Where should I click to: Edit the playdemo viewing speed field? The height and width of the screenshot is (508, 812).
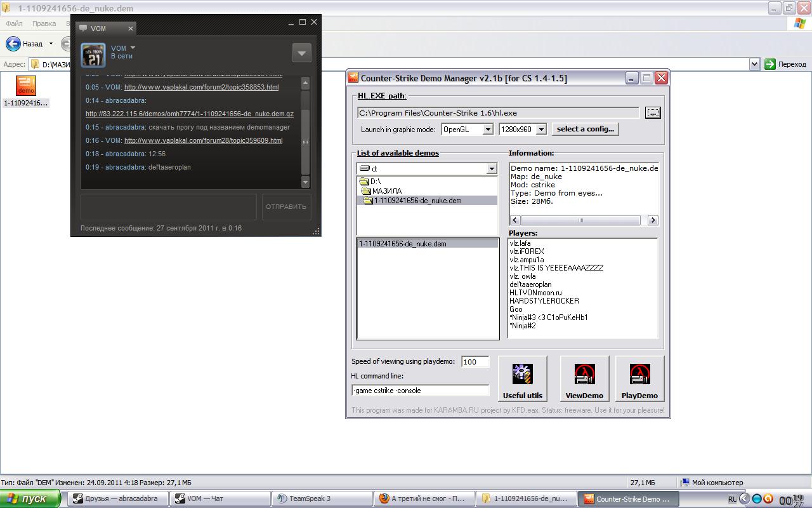coord(475,362)
